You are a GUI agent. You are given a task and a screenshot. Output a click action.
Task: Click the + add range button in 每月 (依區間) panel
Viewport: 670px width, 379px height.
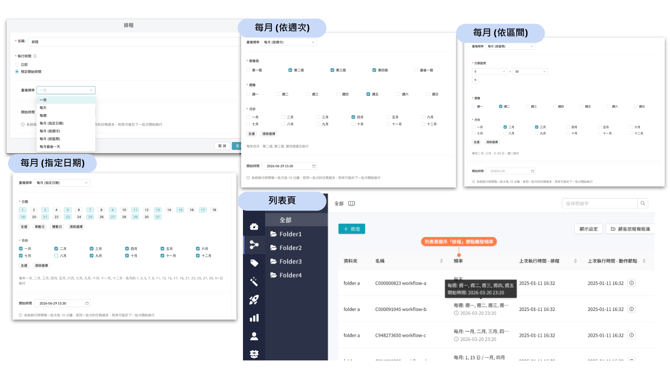coord(475,80)
